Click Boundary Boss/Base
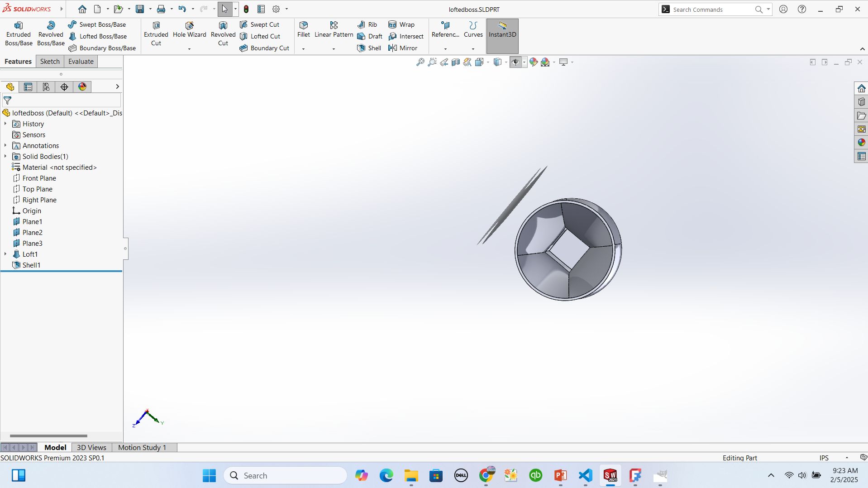The height and width of the screenshot is (488, 868). pyautogui.click(x=102, y=48)
